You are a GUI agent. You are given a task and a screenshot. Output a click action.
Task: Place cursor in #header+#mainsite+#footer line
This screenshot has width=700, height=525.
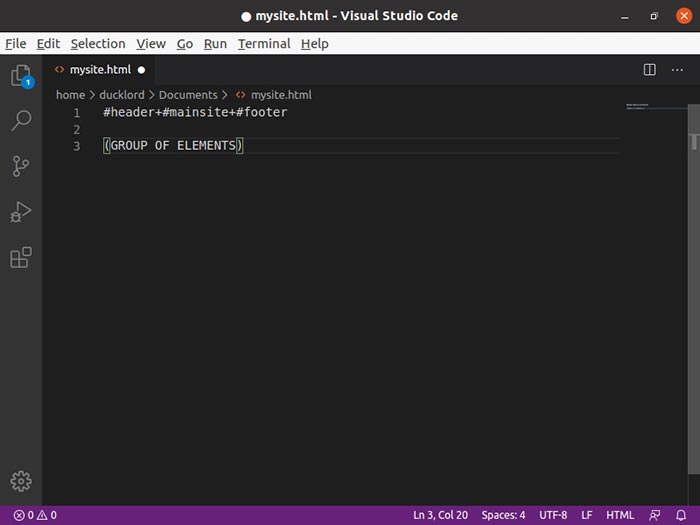(x=195, y=112)
